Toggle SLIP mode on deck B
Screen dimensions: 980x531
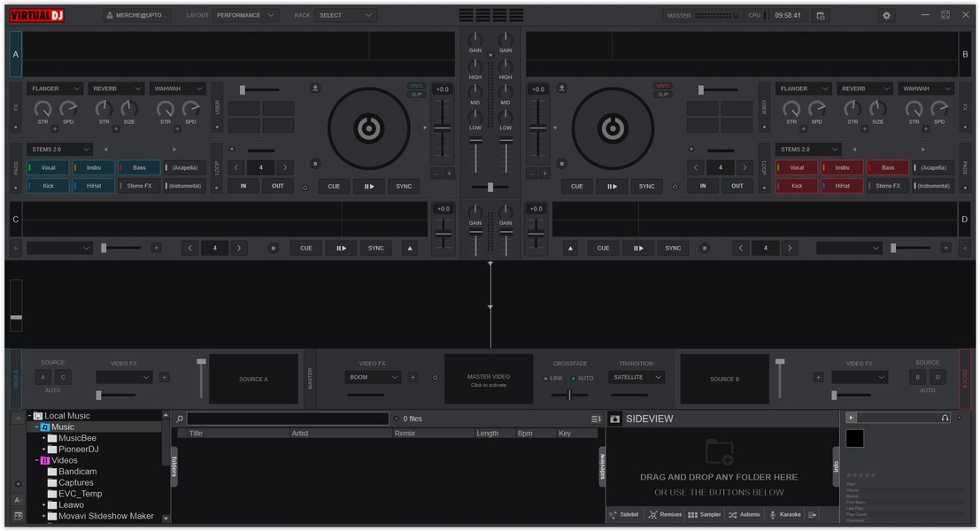pyautogui.click(x=663, y=94)
